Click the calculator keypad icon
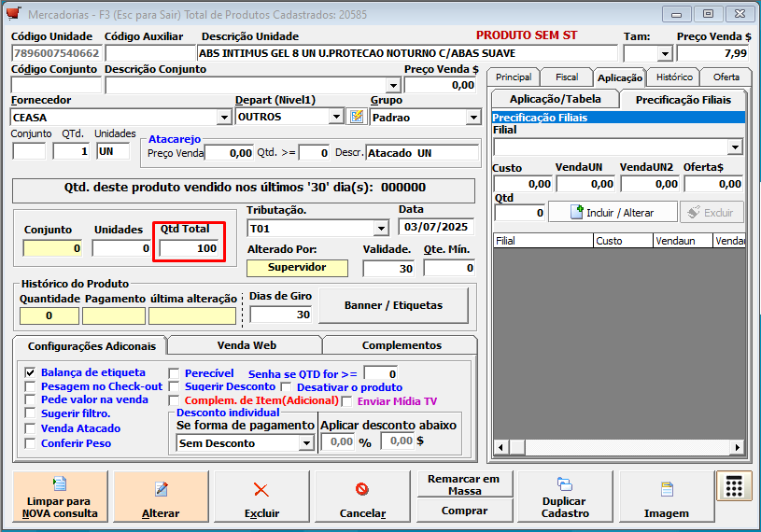 click(x=733, y=486)
